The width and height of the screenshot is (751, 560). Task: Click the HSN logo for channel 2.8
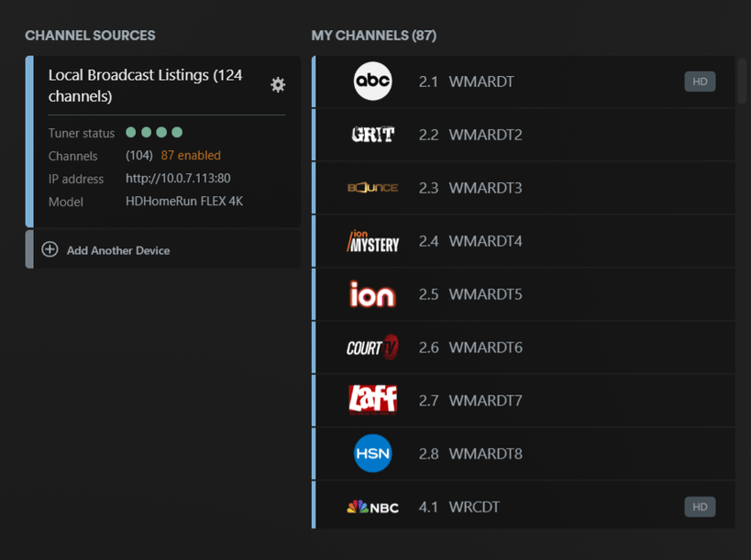[x=372, y=454]
